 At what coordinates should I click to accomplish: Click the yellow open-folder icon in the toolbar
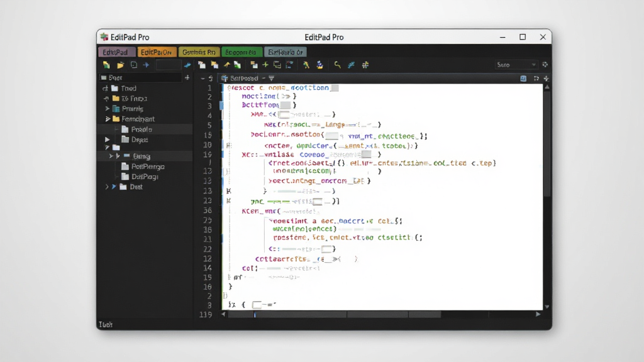pyautogui.click(x=120, y=65)
